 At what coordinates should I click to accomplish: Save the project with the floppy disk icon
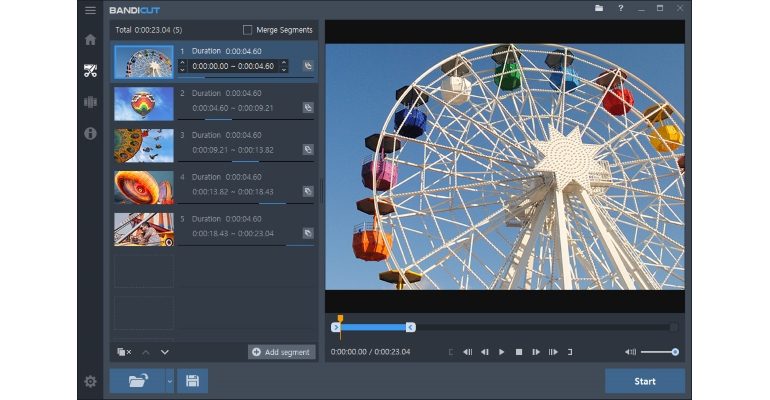(x=192, y=381)
